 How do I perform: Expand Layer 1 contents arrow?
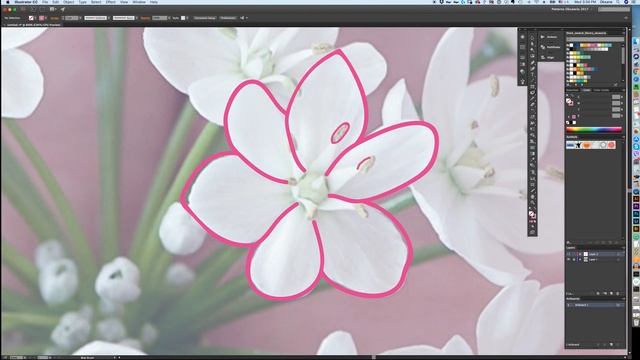pos(580,259)
